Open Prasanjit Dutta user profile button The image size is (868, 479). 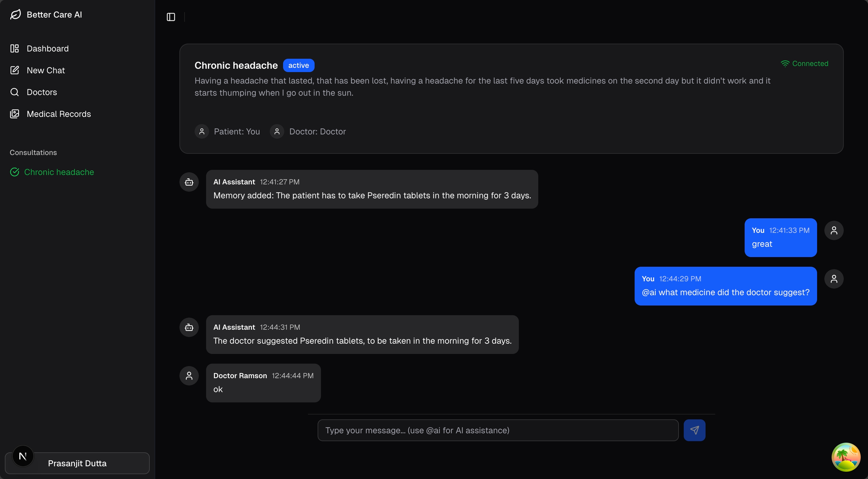77,463
